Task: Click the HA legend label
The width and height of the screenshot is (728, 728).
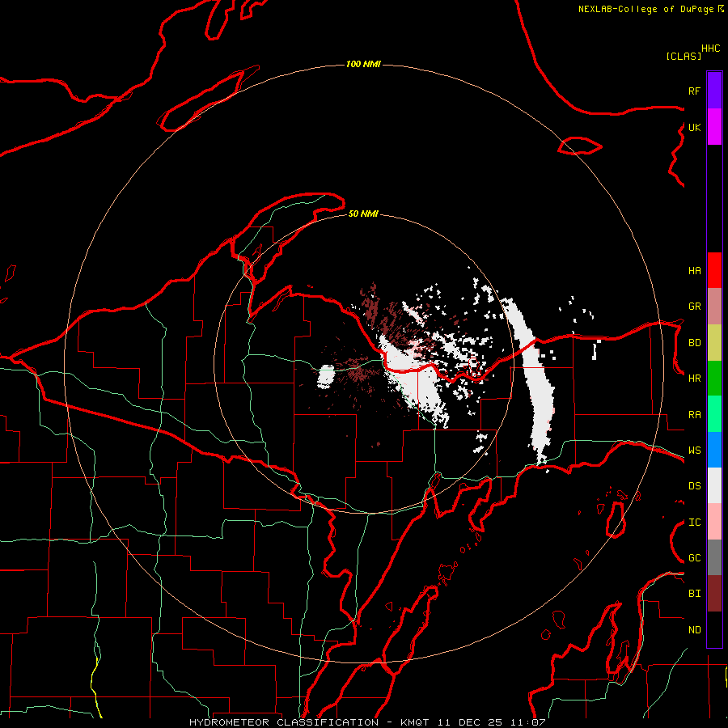Action: (x=694, y=271)
